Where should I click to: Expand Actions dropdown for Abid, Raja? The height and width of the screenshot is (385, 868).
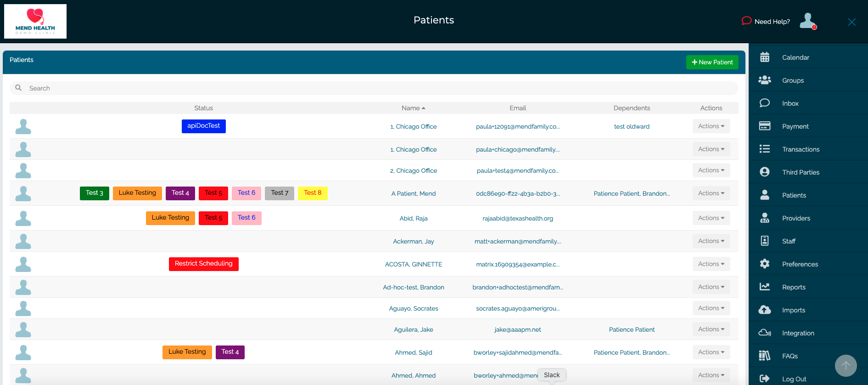711,218
